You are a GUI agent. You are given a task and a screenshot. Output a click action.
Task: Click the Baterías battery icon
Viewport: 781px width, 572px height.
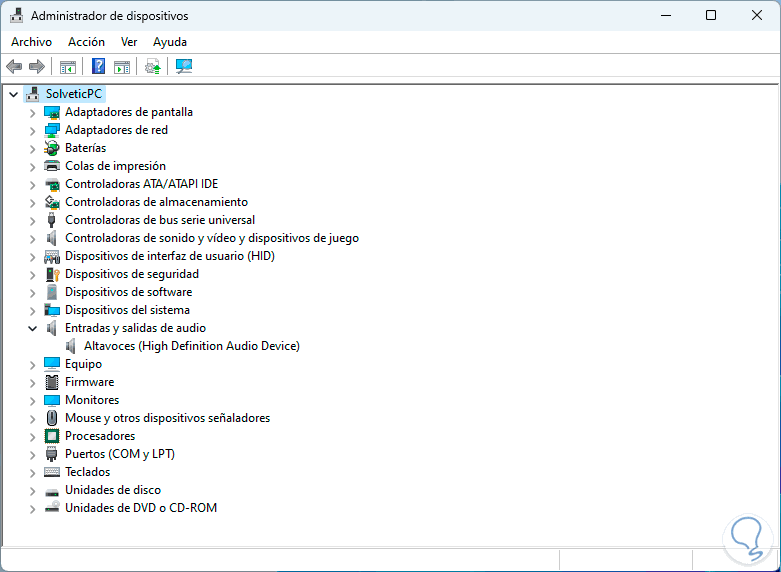(52, 148)
